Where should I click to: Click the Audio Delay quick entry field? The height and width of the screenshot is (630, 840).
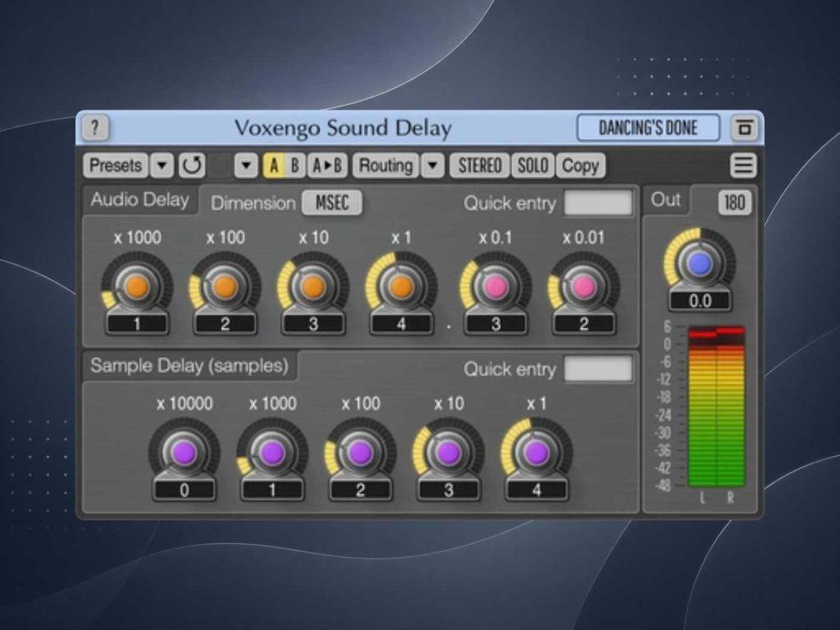598,203
